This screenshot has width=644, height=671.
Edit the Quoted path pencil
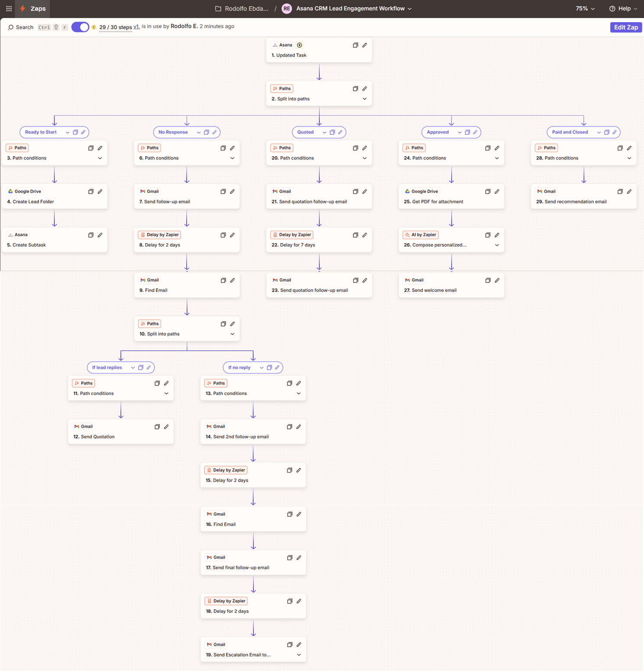click(340, 132)
